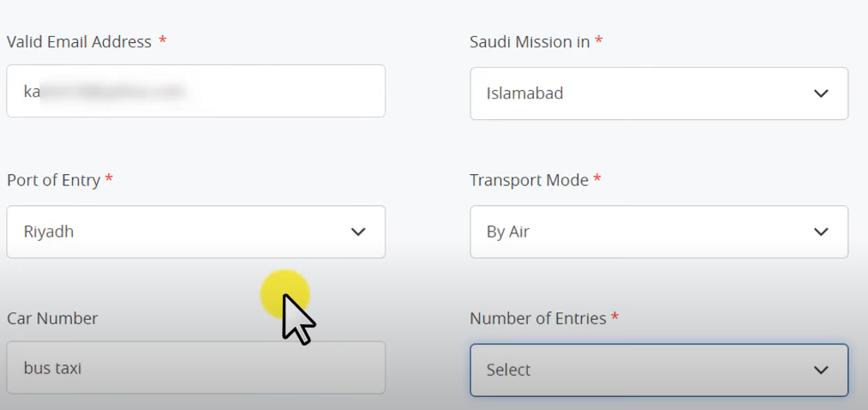Click the Car Number label

point(52,318)
